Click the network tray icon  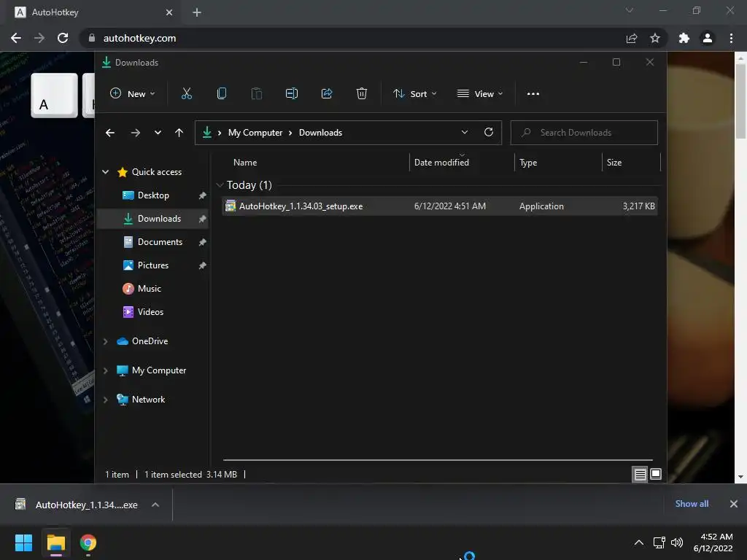pos(659,542)
